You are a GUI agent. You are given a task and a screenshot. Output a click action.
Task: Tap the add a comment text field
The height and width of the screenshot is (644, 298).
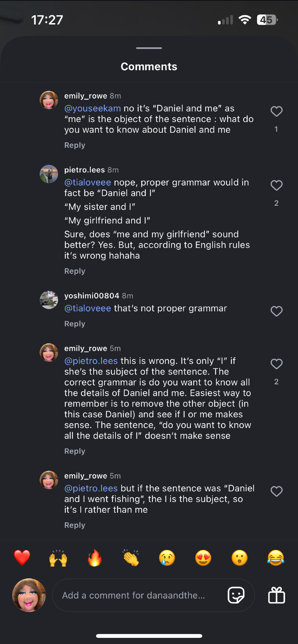click(x=139, y=595)
